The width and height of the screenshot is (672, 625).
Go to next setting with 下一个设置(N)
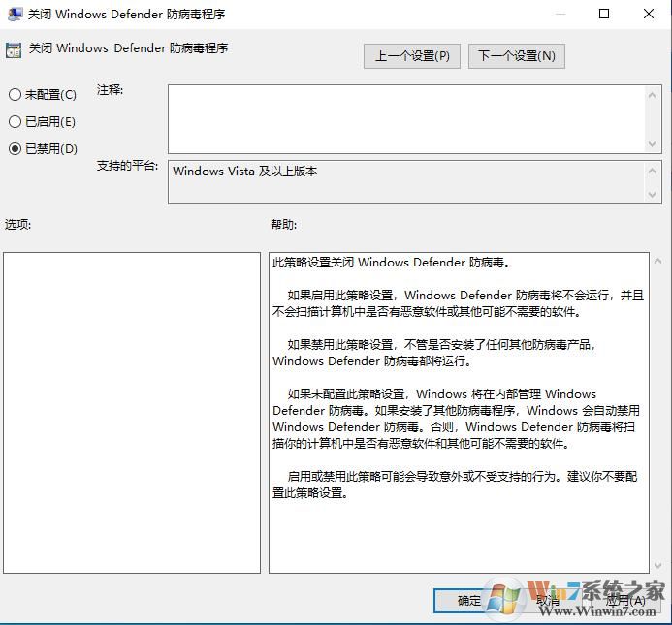tap(517, 56)
